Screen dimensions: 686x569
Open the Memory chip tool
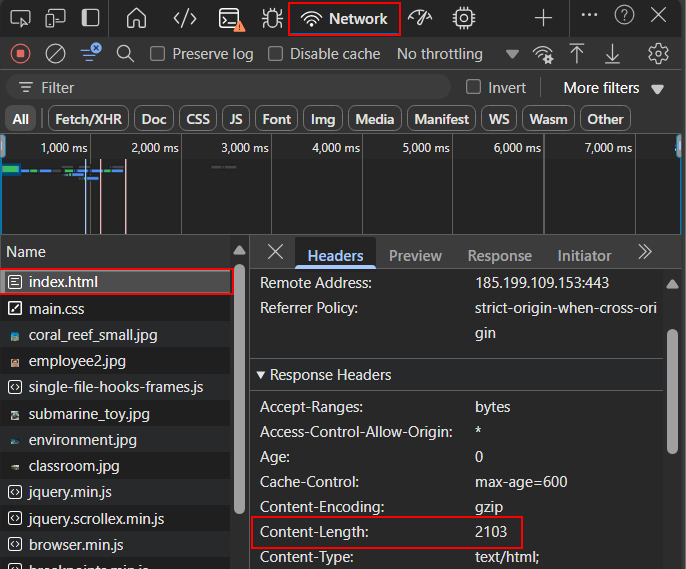pos(463,18)
